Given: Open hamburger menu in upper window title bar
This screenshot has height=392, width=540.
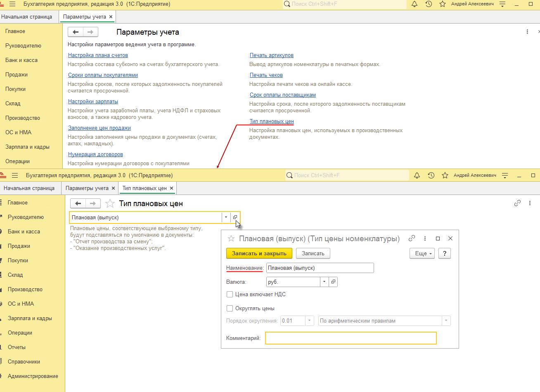Looking at the screenshot, I should coord(12,4).
